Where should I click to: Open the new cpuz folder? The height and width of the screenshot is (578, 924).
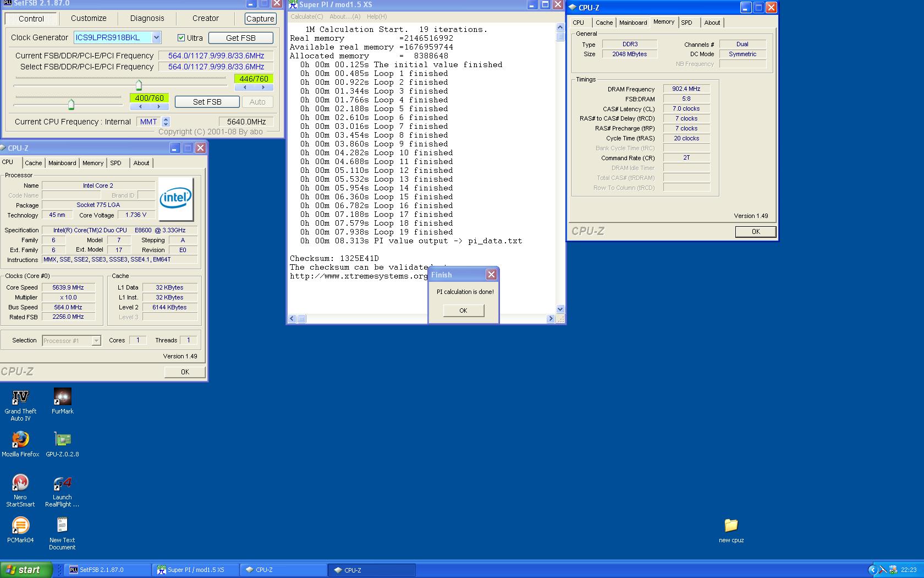coord(731,531)
